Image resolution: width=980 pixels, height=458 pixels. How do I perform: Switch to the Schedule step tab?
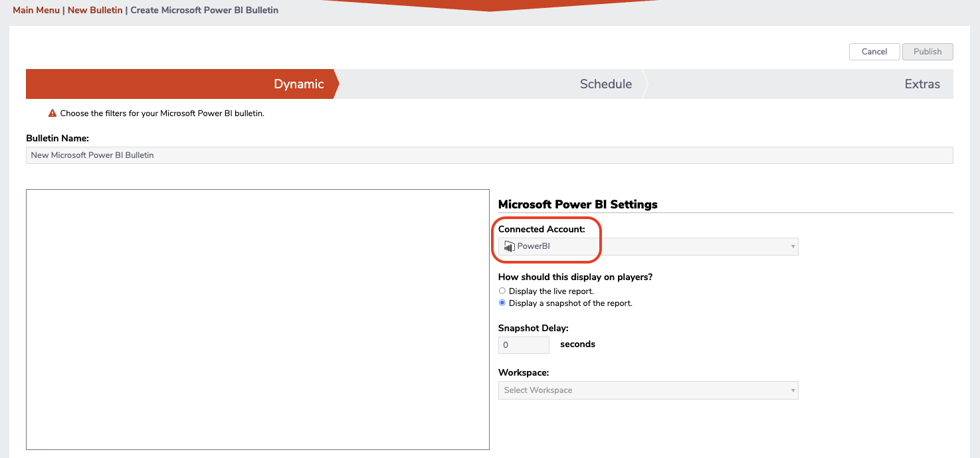(492, 84)
